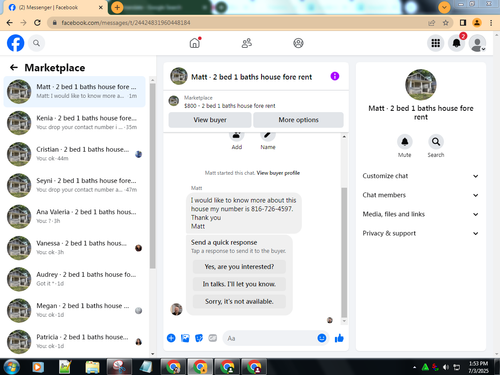The width and height of the screenshot is (500, 375).
Task: Mute conversation using the bell icon
Action: click(x=405, y=142)
